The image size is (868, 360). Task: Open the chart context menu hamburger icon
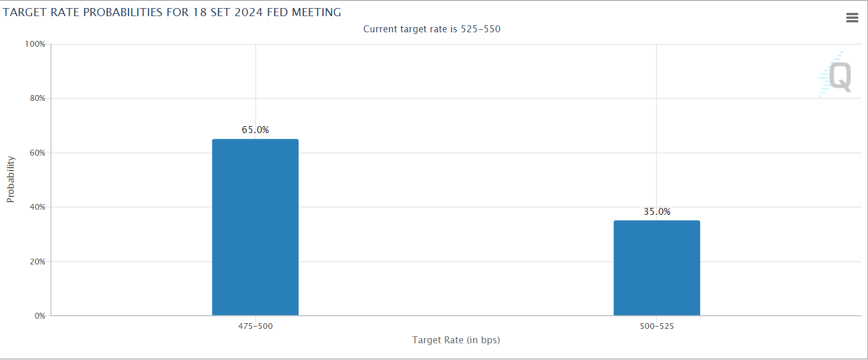[x=852, y=18]
